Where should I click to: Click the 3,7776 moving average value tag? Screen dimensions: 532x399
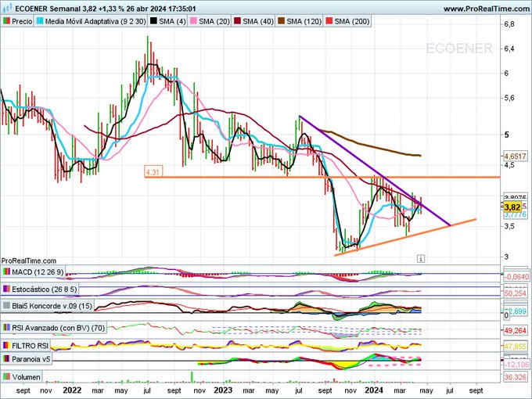515,214
